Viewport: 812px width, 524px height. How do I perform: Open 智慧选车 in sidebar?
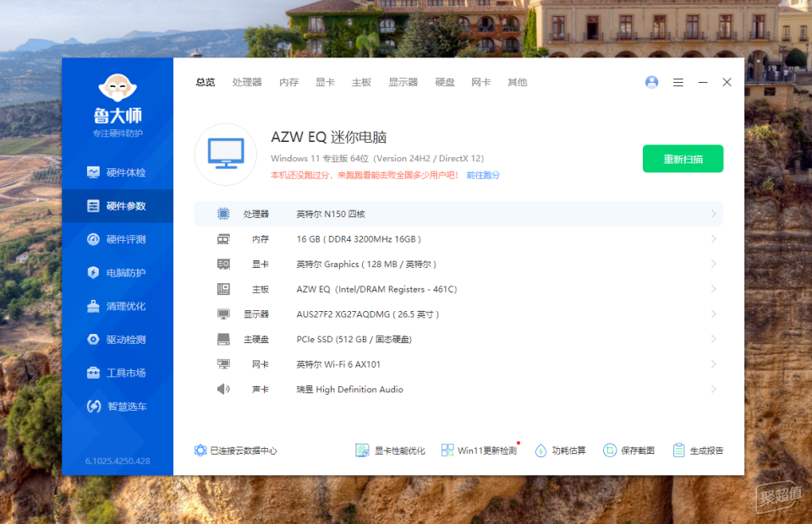[117, 406]
